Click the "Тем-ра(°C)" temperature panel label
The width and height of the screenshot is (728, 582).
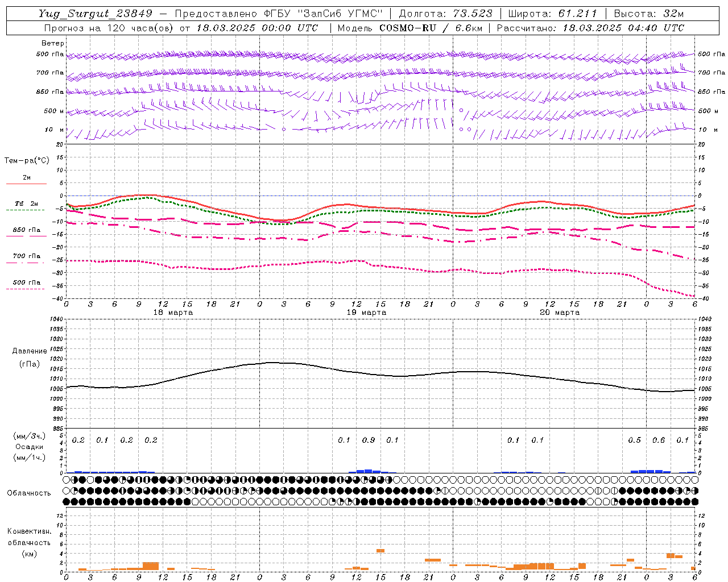(x=27, y=161)
